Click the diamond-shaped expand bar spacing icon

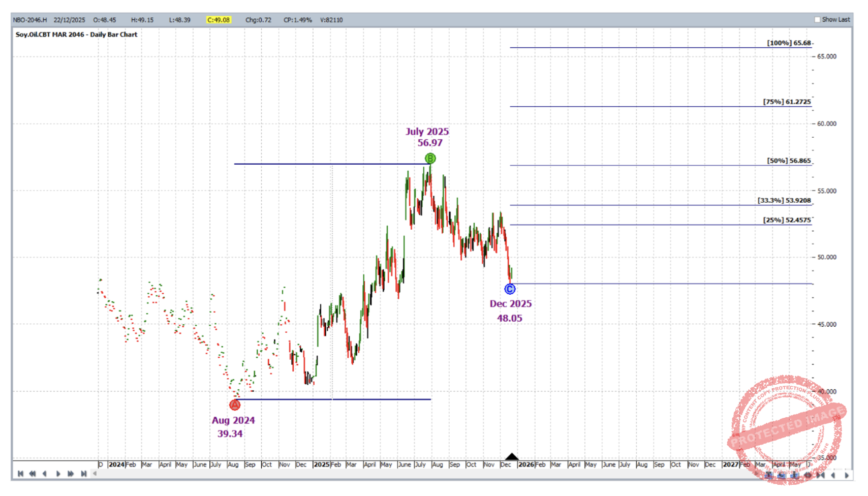[808, 475]
